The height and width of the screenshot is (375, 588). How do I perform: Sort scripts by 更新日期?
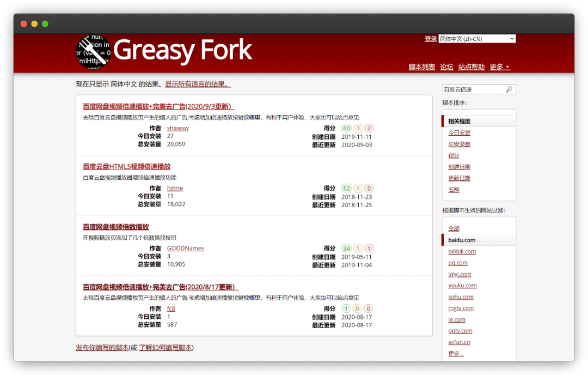pos(459,178)
